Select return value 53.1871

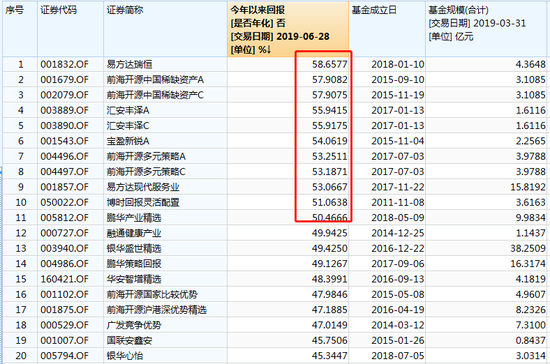(x=330, y=172)
